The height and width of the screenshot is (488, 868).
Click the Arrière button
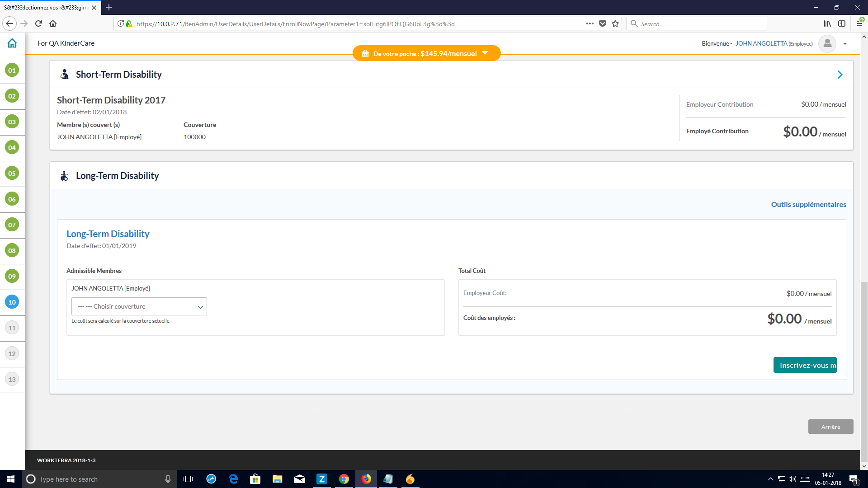(x=830, y=427)
